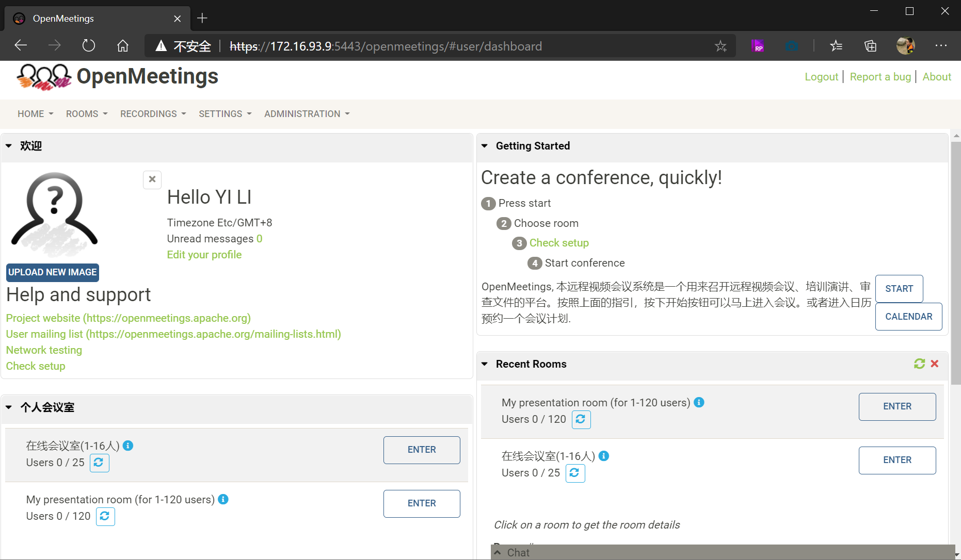Refresh user count for 在线会议室 in 个人会议室
This screenshot has height=560, width=961.
[x=99, y=463]
